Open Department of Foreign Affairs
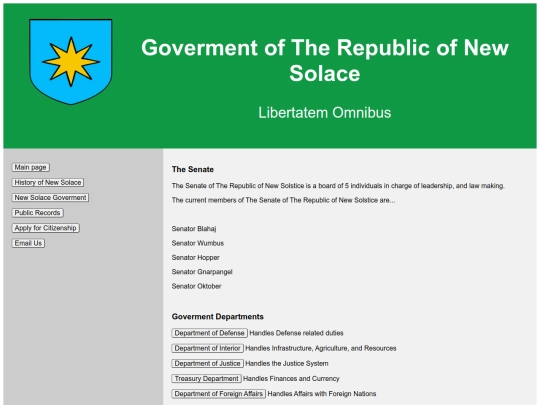The image size is (540, 405). pyautogui.click(x=219, y=394)
